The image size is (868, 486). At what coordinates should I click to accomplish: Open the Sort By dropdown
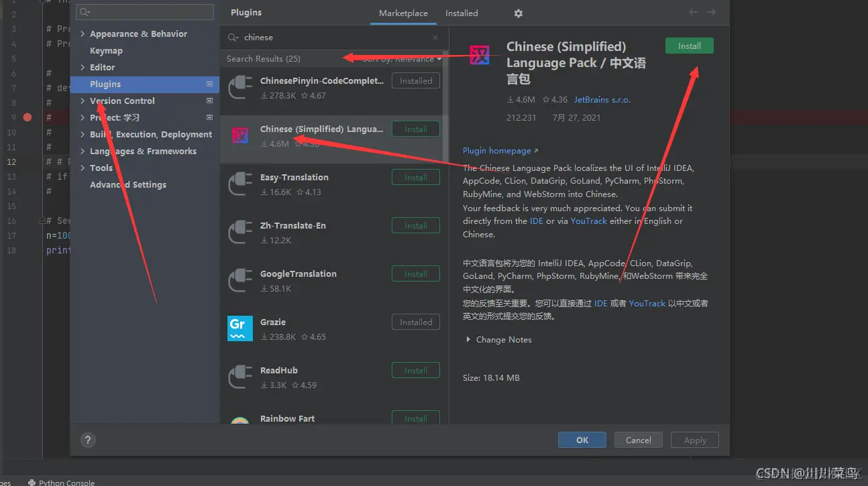click(x=402, y=59)
